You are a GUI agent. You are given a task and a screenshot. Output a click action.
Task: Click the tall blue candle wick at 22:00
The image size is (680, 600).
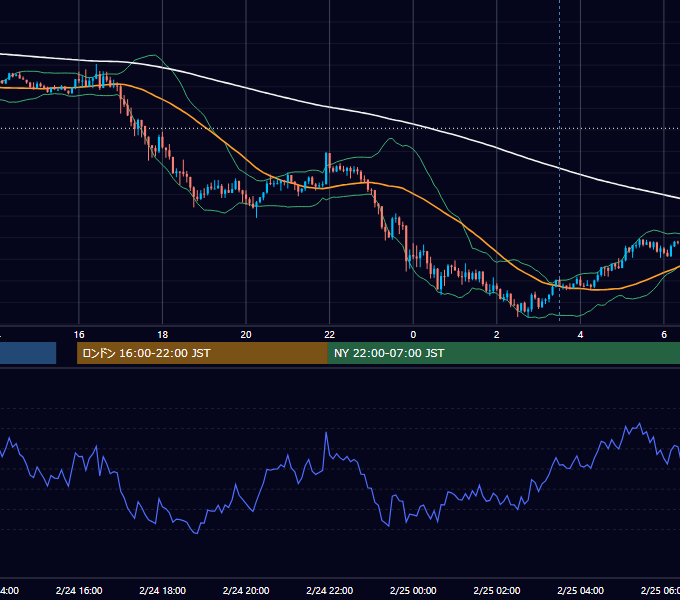point(326,169)
